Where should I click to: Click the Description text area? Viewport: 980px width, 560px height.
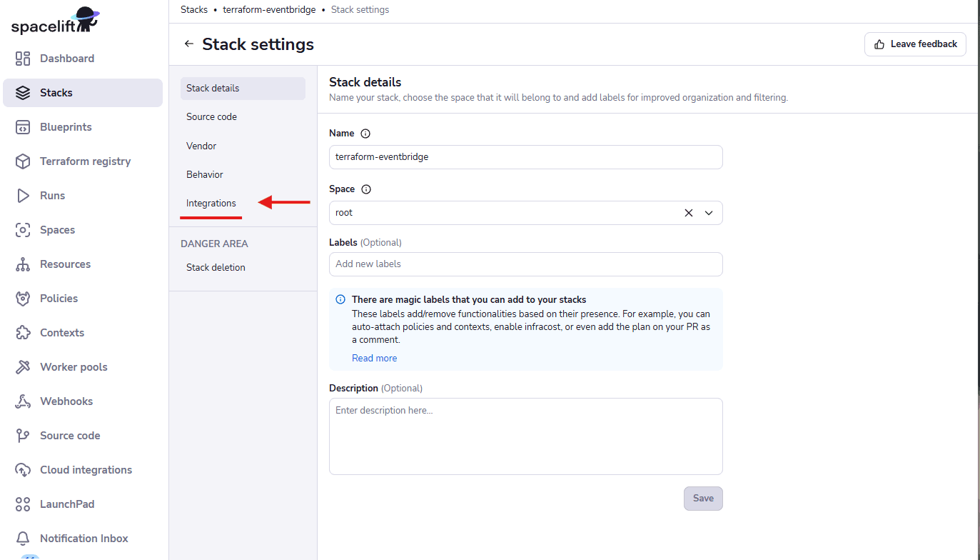click(525, 436)
